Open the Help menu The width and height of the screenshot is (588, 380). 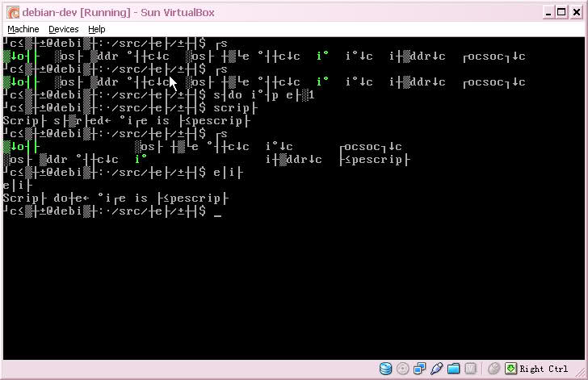pos(97,29)
